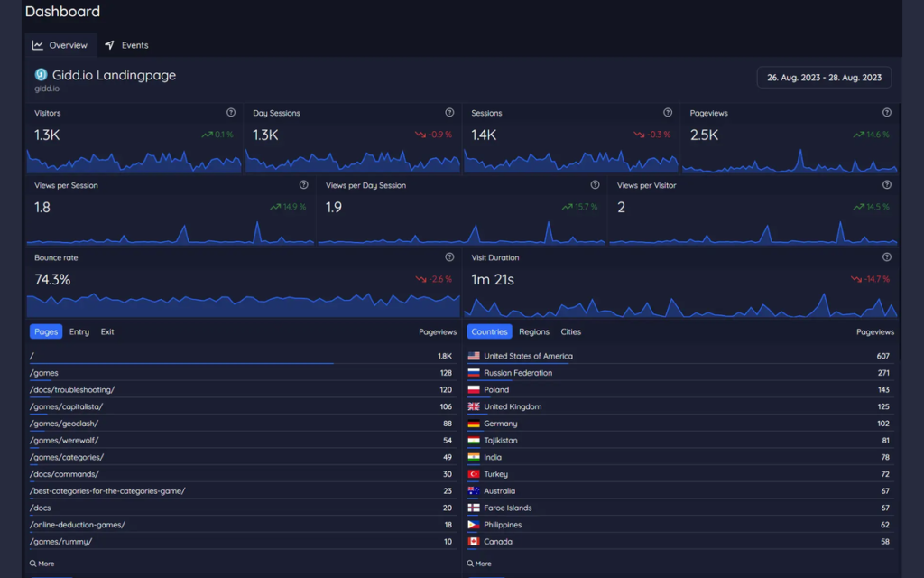Click the magnifier icon under Countries list
Viewport: 924px width, 578px height.
470,564
